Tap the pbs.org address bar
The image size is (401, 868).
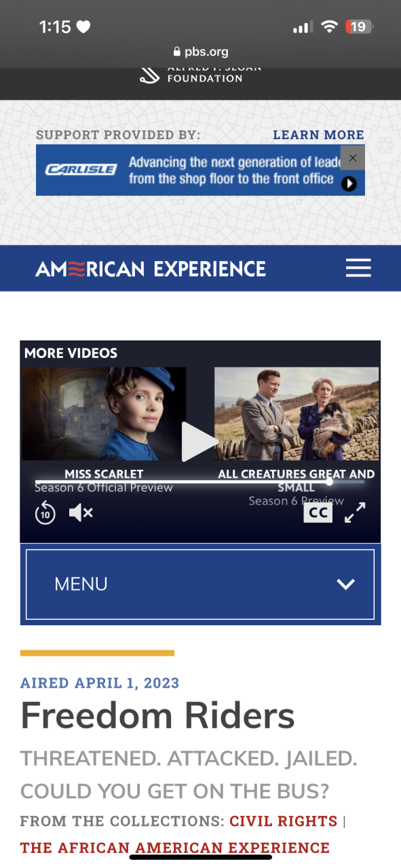point(200,52)
